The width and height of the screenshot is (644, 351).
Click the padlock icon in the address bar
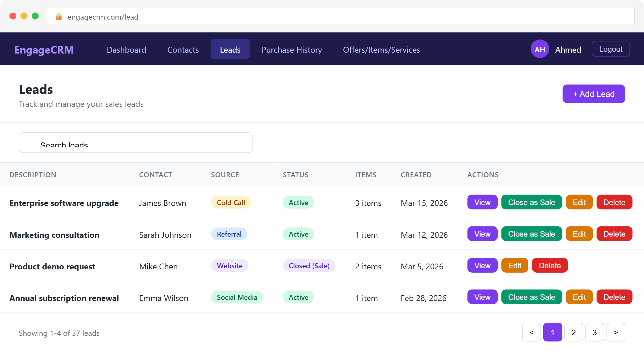pyautogui.click(x=59, y=17)
